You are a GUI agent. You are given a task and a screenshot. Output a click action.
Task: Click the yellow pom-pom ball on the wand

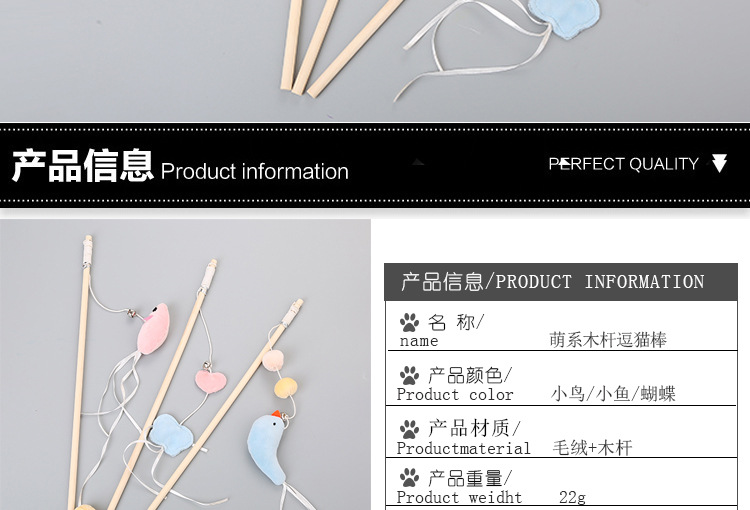(285, 388)
